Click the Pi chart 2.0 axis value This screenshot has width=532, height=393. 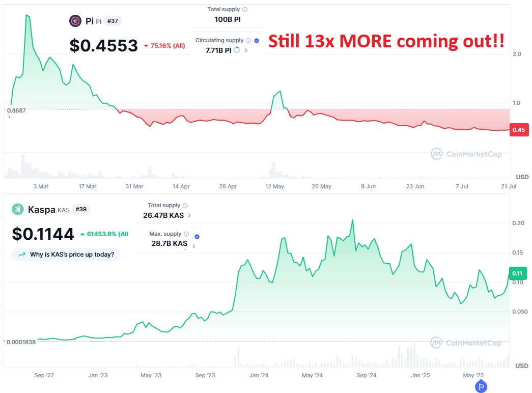click(517, 54)
